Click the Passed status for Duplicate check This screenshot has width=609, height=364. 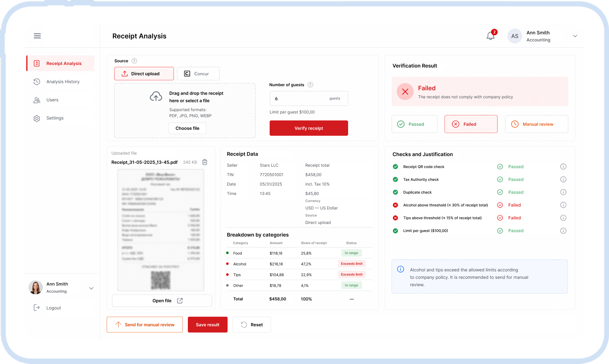pyautogui.click(x=510, y=192)
